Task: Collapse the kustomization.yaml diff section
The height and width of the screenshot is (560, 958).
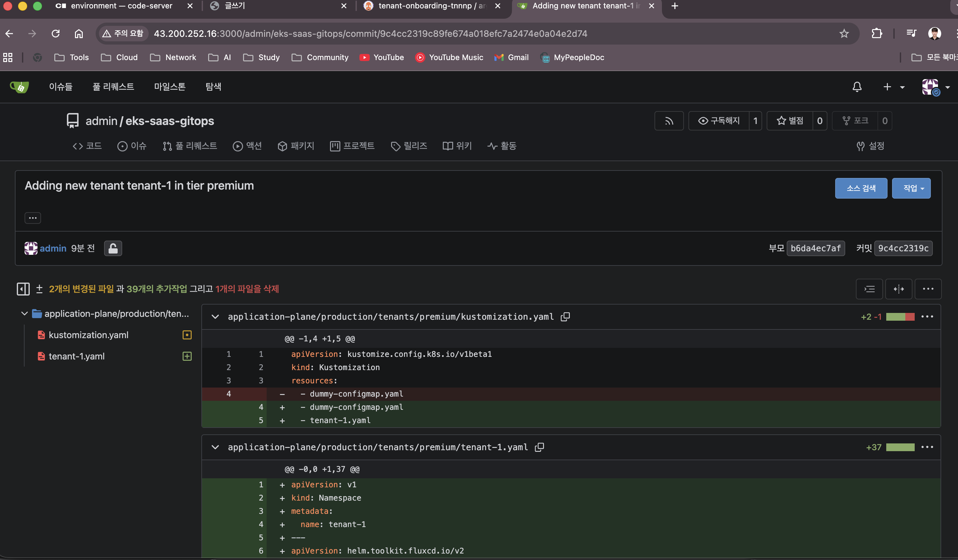Action: [x=215, y=316]
